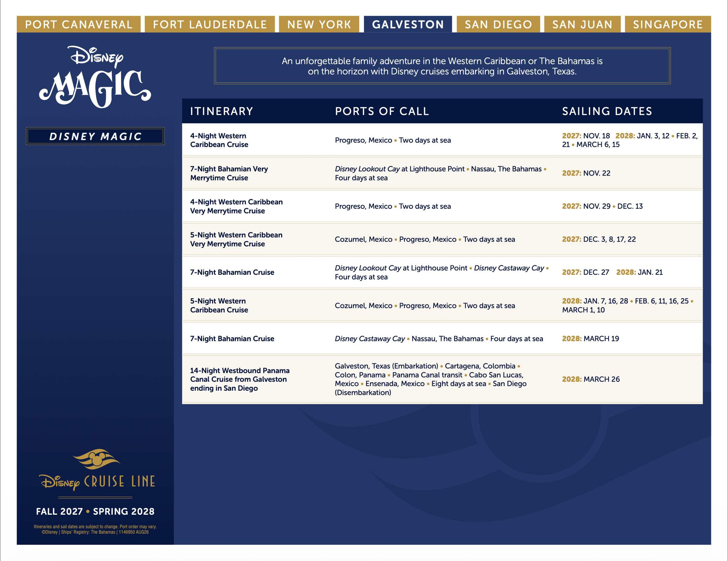The height and width of the screenshot is (561, 728).
Task: Click sailing dates DEC. 27 and JAN. 21
Action: [612, 272]
